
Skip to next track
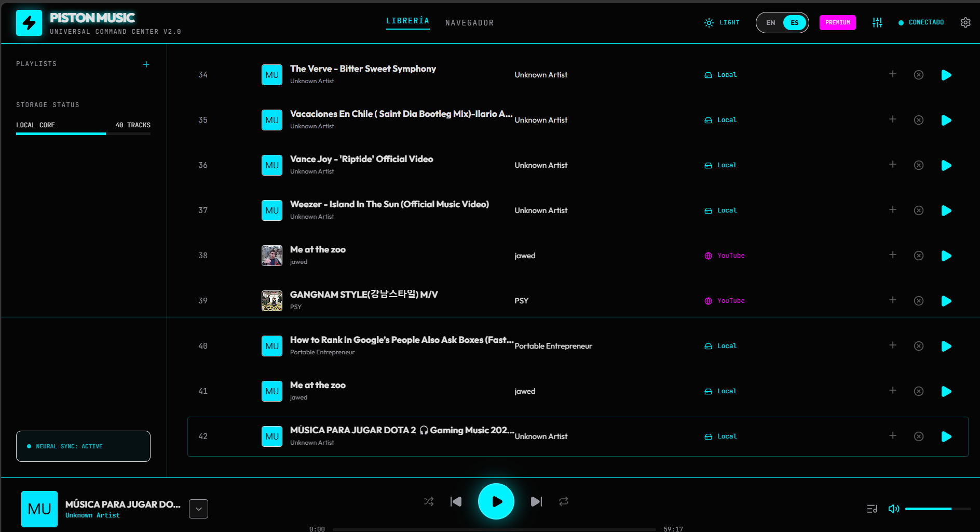[536, 501]
